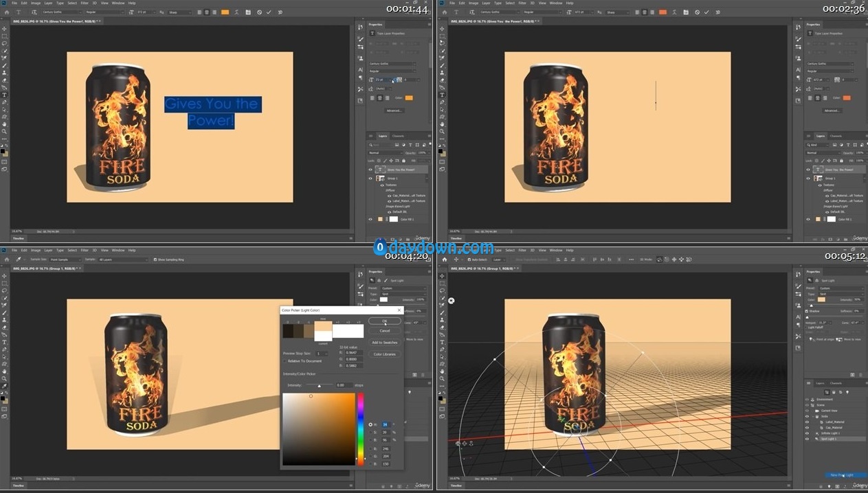Click Advanced button in top-left Properties panel

tap(394, 111)
